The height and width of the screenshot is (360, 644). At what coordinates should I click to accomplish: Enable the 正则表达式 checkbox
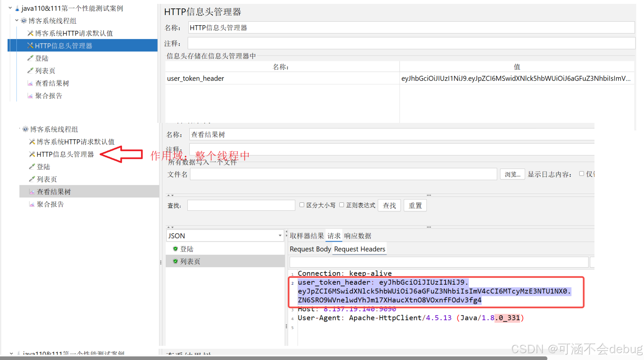tap(342, 205)
